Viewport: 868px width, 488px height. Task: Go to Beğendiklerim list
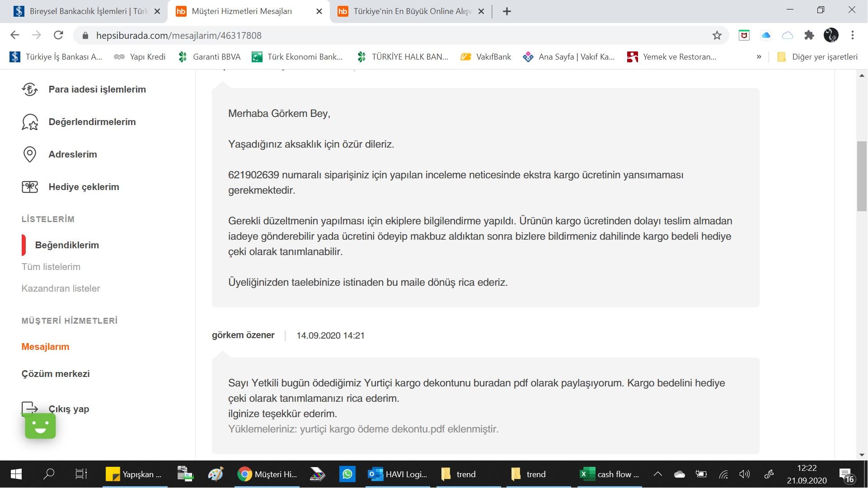pos(67,245)
